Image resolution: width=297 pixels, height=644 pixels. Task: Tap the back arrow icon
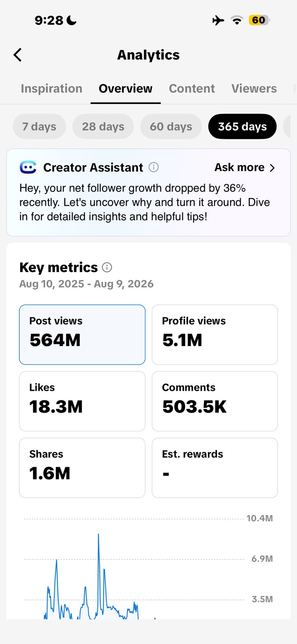(x=17, y=55)
